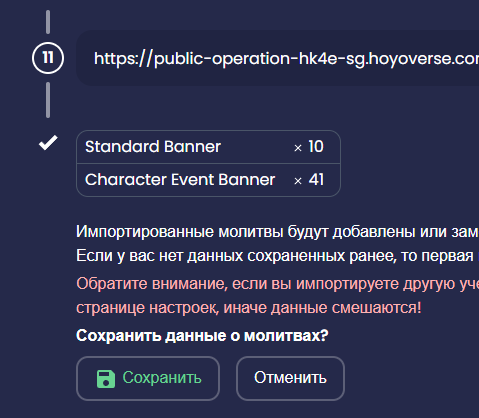
Task: Click the × symbol next to 10
Action: 298,148
